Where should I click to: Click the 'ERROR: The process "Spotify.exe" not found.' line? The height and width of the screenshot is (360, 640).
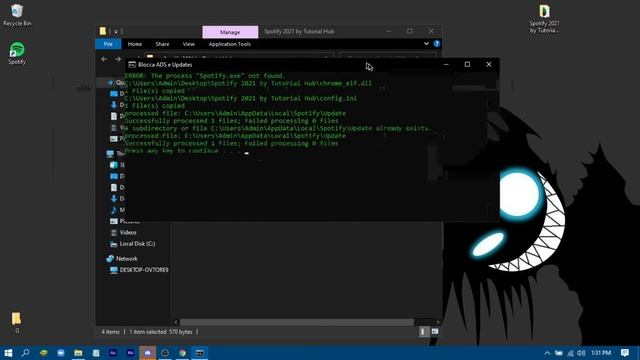click(x=205, y=76)
